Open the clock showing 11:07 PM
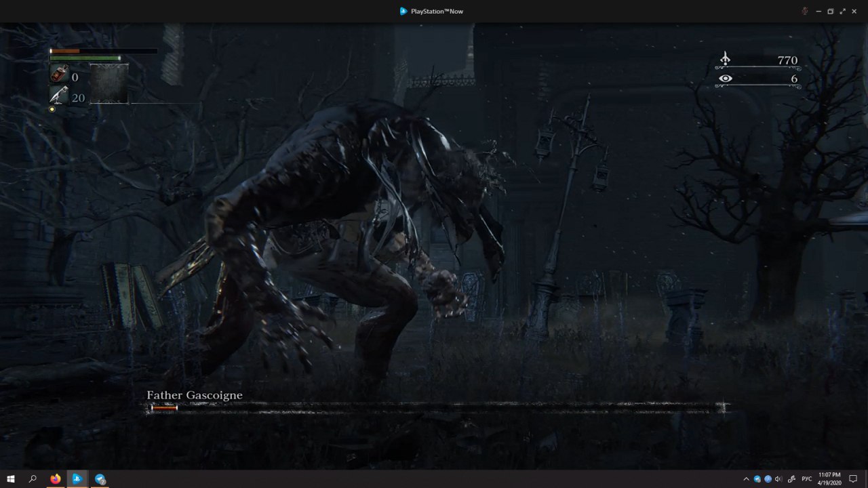 829,479
